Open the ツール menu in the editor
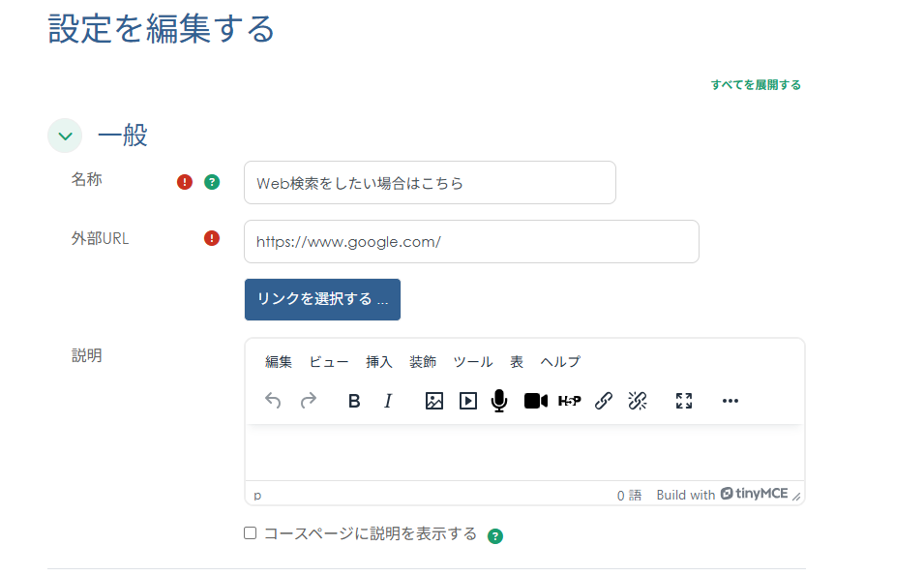 [473, 361]
